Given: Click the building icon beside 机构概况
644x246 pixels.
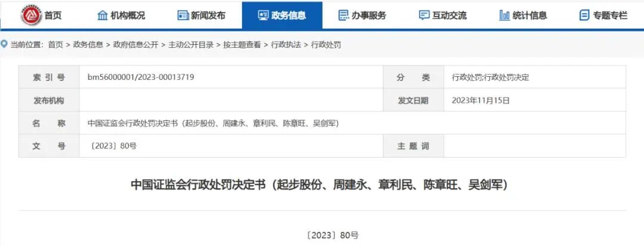Looking at the screenshot, I should [103, 15].
